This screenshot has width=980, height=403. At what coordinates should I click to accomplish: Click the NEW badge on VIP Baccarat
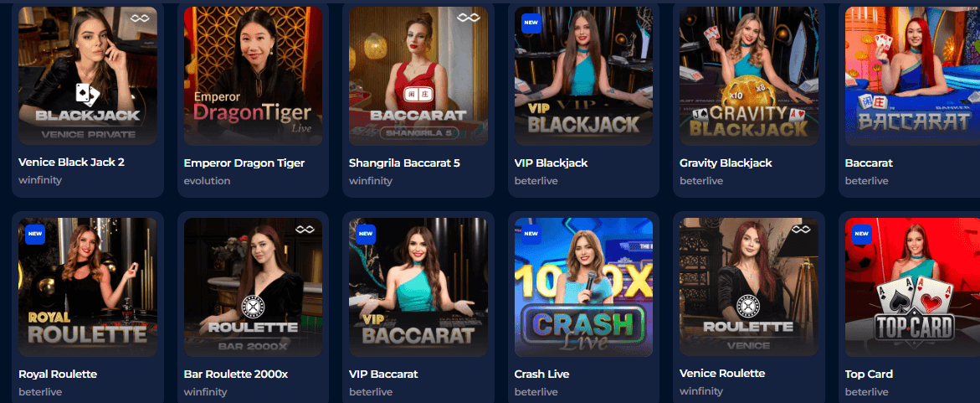[366, 234]
